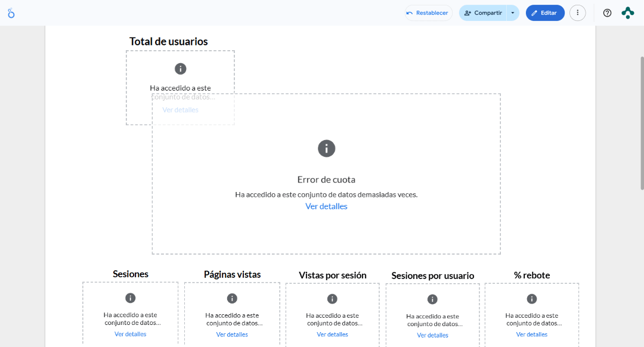Click info icon in % rebote card
This screenshot has height=347, width=644.
tap(532, 299)
